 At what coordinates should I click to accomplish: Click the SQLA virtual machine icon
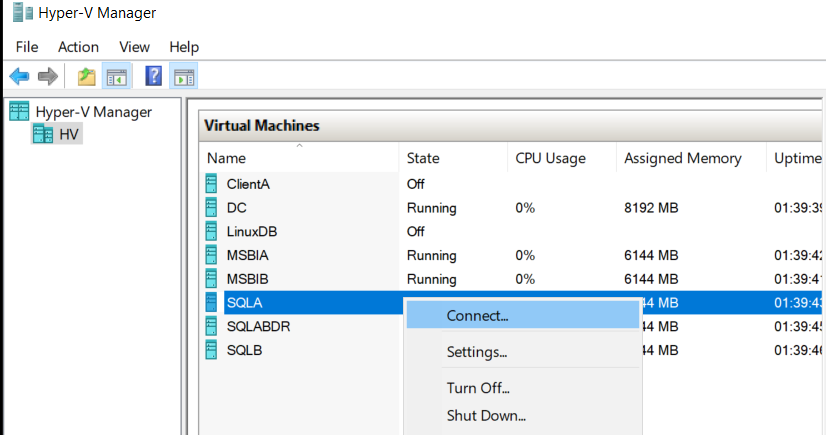(211, 302)
